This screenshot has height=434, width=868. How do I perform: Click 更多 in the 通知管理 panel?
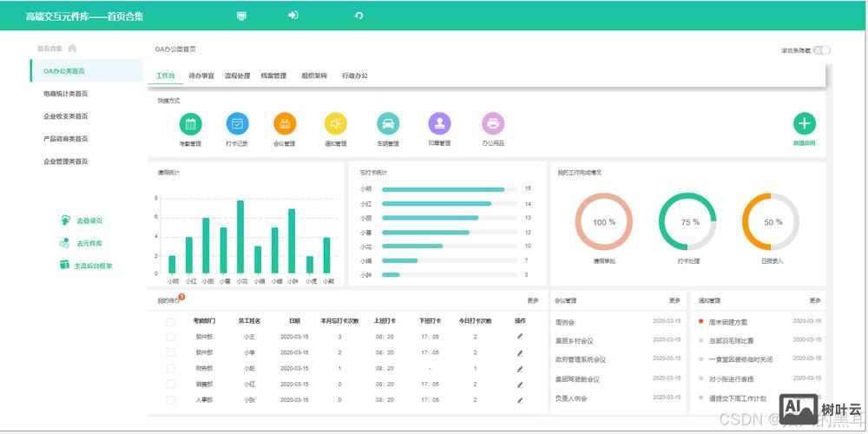(815, 300)
